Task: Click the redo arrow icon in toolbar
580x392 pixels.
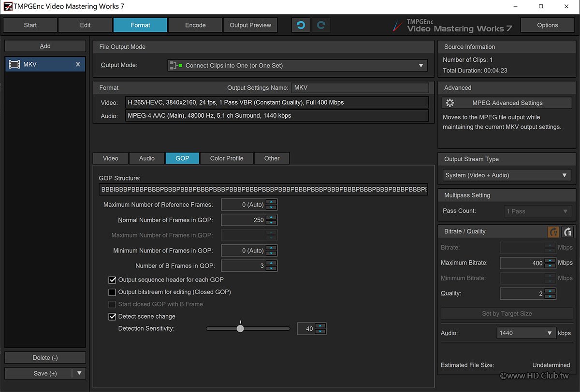Action: click(321, 25)
